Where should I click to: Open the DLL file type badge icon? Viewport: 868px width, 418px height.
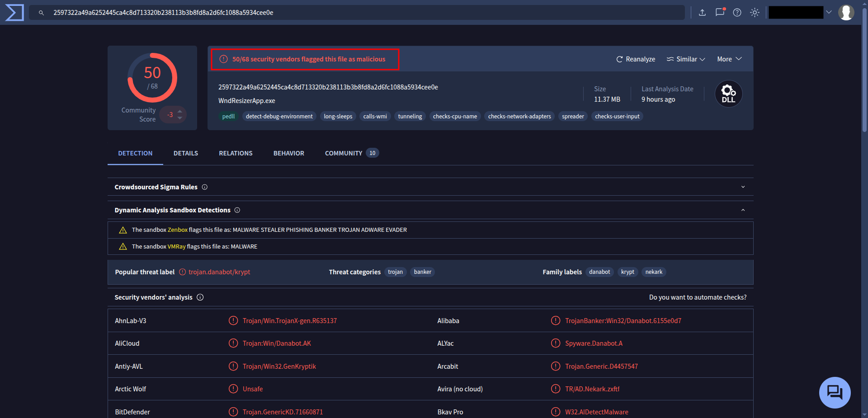click(x=728, y=94)
